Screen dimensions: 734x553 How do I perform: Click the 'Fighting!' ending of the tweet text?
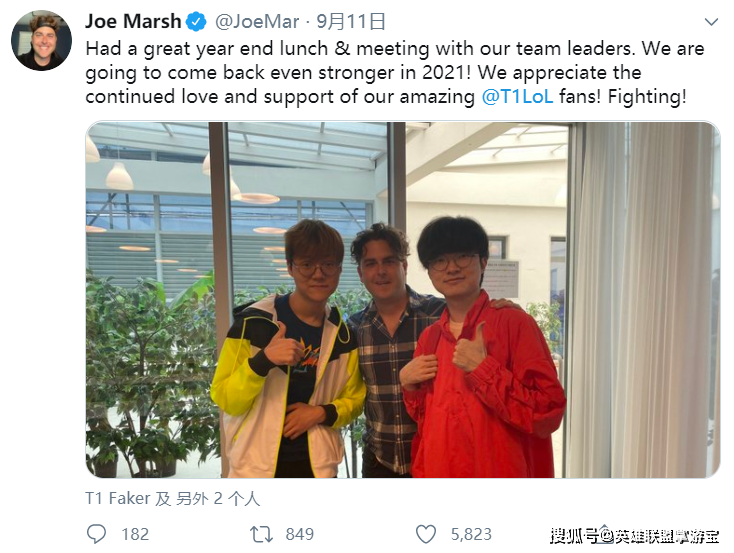pos(647,97)
